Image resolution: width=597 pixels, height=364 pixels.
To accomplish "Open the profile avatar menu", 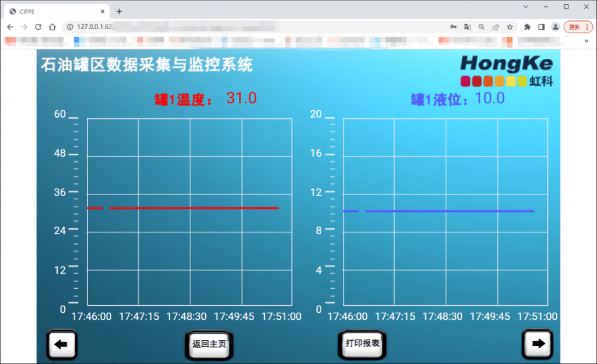I will 555,27.
